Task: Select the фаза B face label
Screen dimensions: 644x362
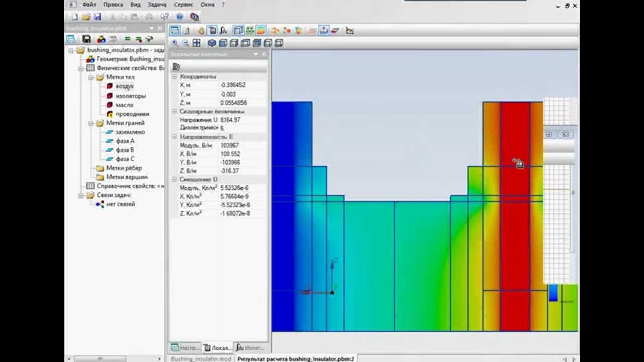Action: pyautogui.click(x=125, y=150)
